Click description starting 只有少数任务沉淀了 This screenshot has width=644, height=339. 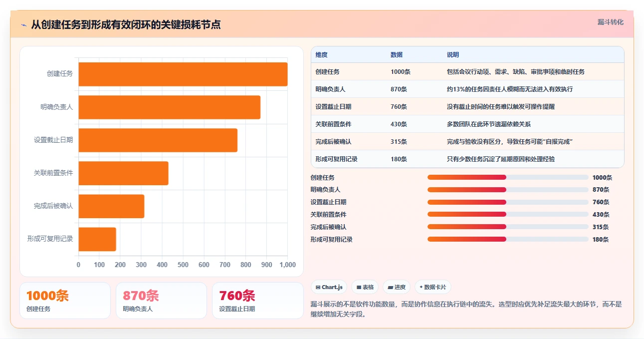[x=501, y=159]
